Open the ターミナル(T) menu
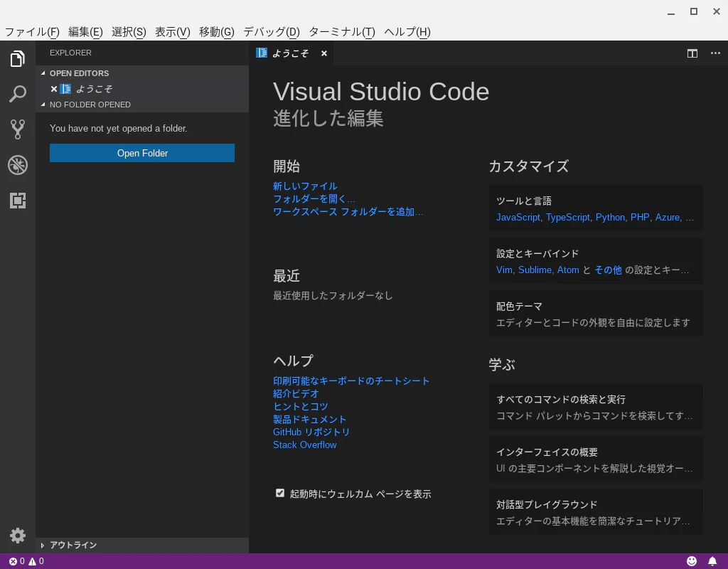 (x=342, y=31)
